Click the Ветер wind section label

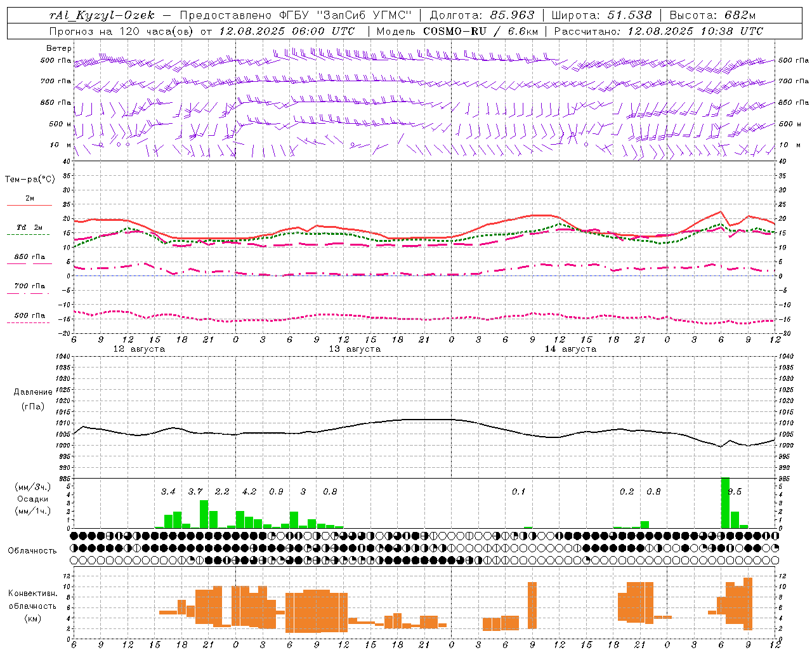tap(59, 48)
